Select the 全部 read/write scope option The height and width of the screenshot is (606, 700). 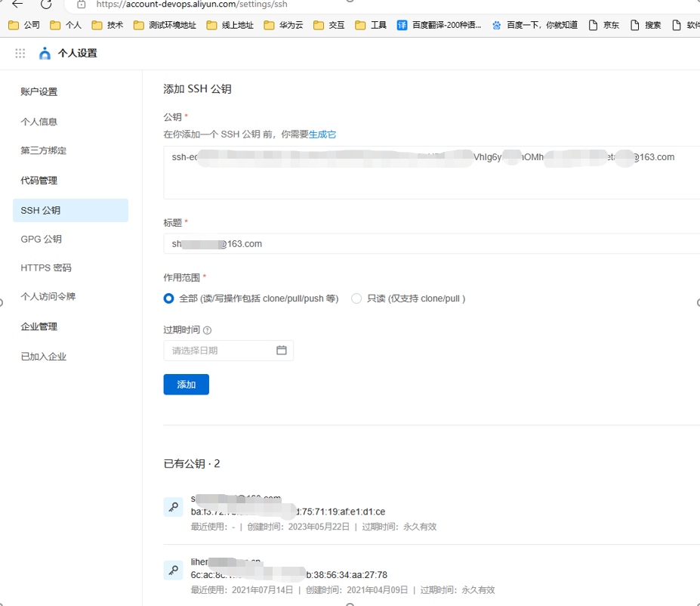coord(169,298)
